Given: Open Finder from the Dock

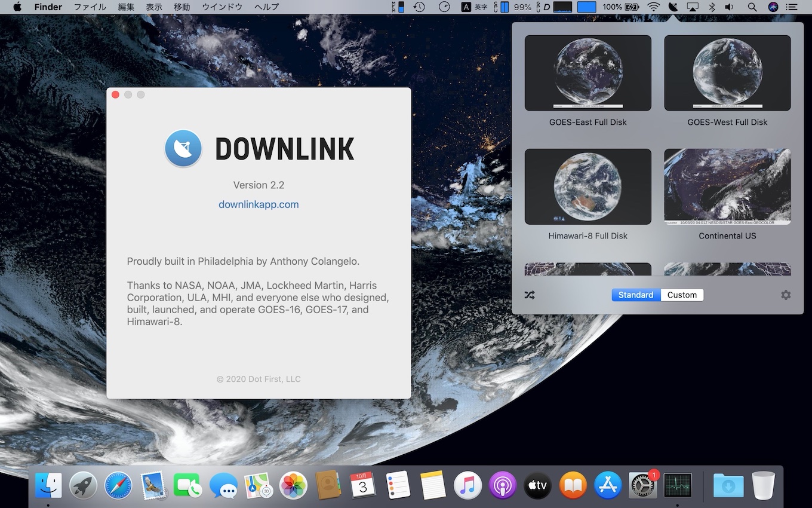Looking at the screenshot, I should 48,485.
